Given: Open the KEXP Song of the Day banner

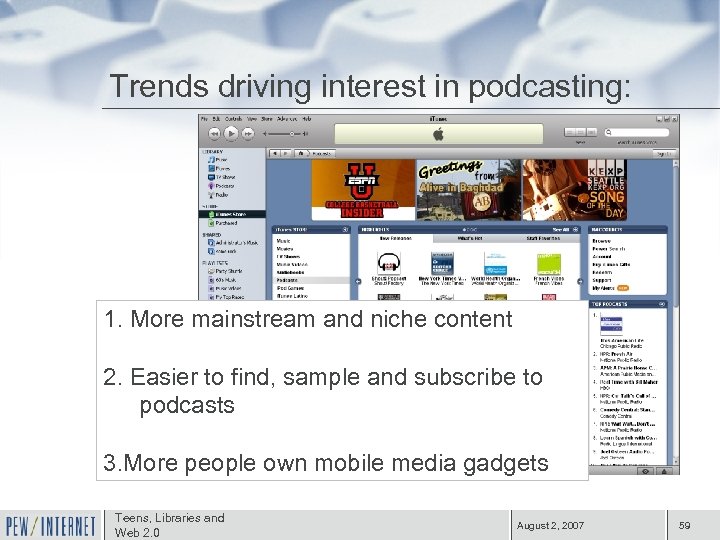Looking at the screenshot, I should coord(574,190).
